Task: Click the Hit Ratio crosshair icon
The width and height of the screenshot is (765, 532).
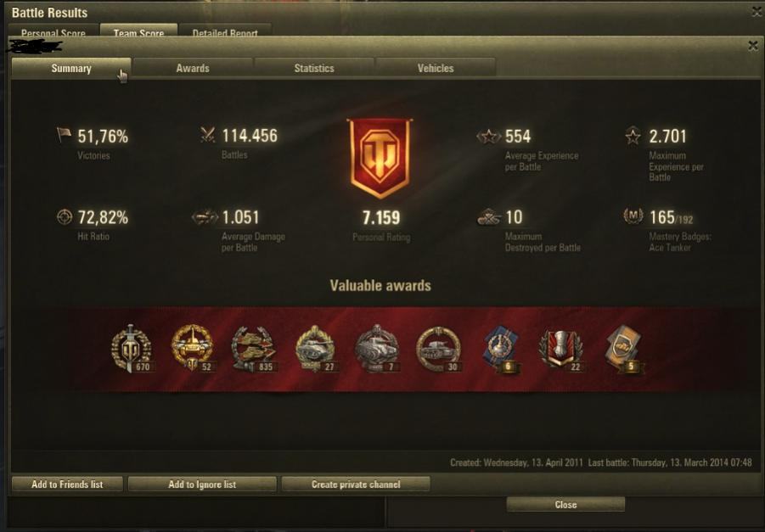Action: (x=65, y=217)
